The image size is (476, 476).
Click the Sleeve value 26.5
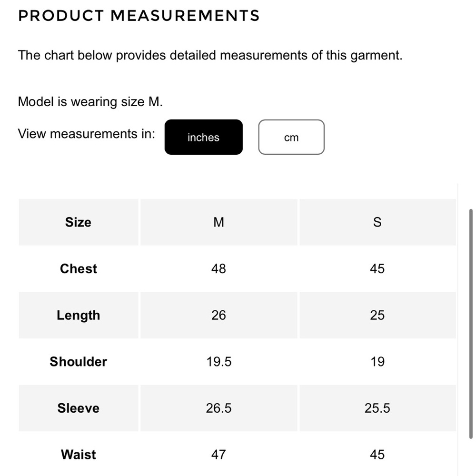218,408
